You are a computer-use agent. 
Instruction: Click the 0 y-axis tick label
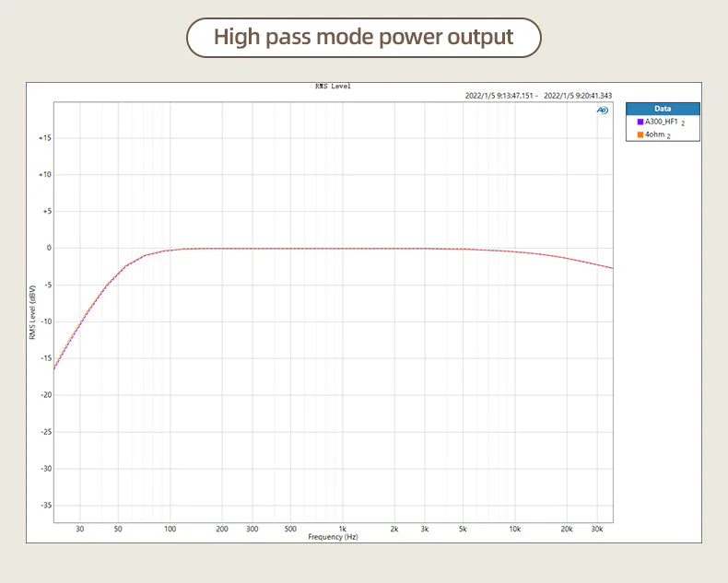(49, 248)
